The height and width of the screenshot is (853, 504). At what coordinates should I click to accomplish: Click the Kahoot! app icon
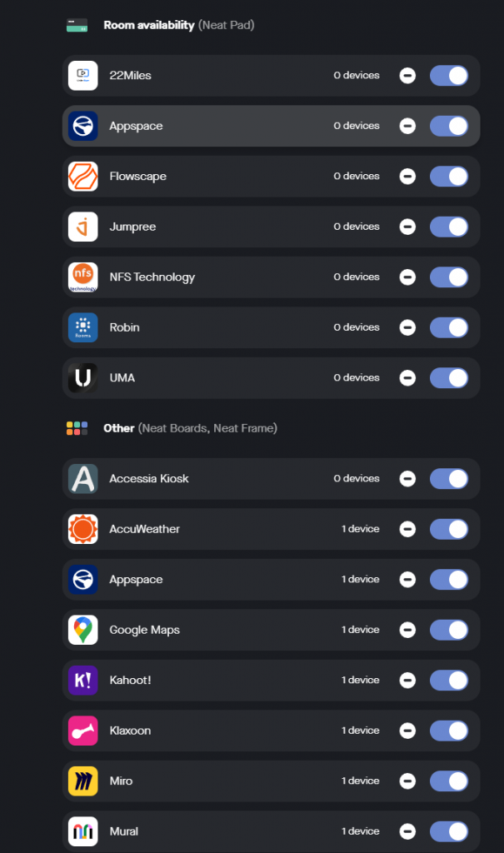coord(82,680)
